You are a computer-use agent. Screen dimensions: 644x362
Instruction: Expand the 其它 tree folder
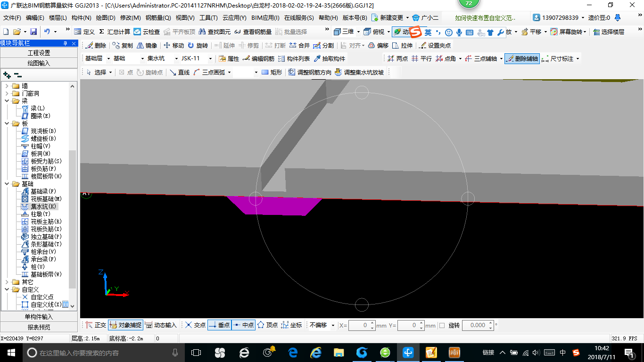[7, 282]
